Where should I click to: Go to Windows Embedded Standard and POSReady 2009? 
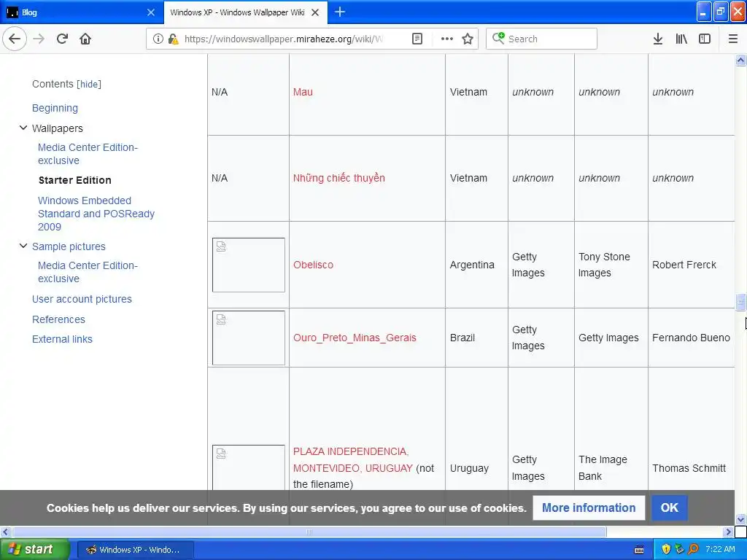[x=96, y=214]
